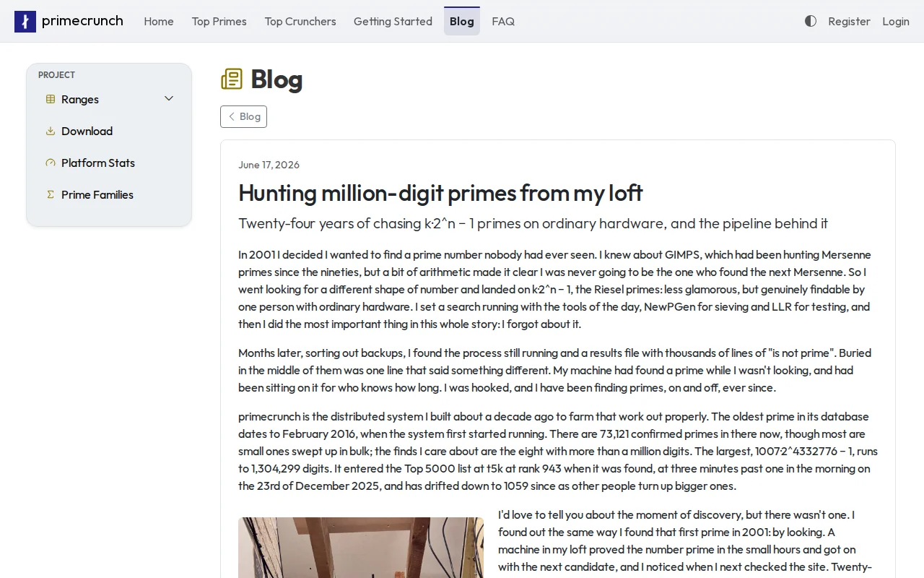Click the Download arrow icon in sidebar
Image resolution: width=924 pixels, height=578 pixels.
pyautogui.click(x=51, y=131)
